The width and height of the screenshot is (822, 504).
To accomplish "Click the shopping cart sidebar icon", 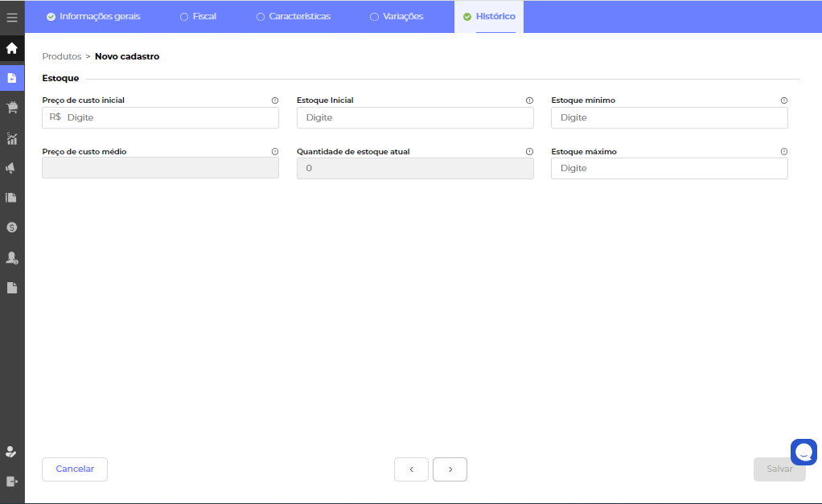I will click(12, 108).
